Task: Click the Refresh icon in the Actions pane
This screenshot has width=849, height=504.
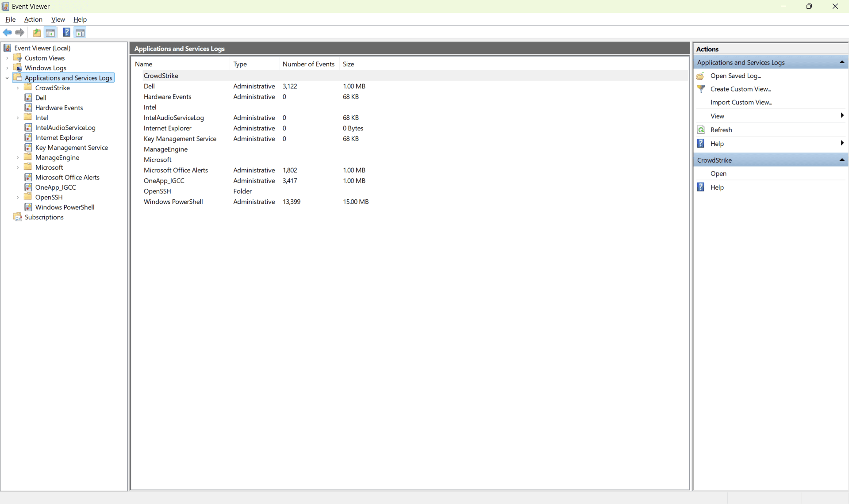Action: pyautogui.click(x=701, y=130)
